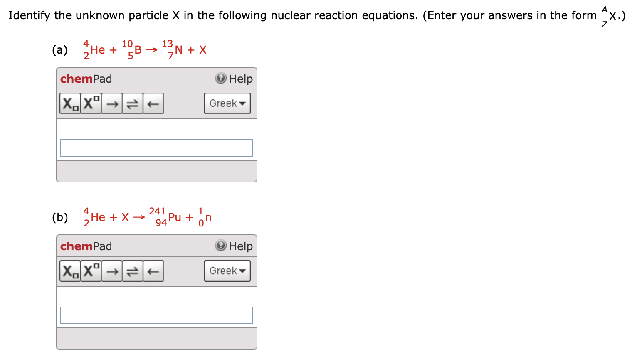The width and height of the screenshot is (637, 364).
Task: Insert a right arrow in chemPad (b)
Action: pos(111,271)
